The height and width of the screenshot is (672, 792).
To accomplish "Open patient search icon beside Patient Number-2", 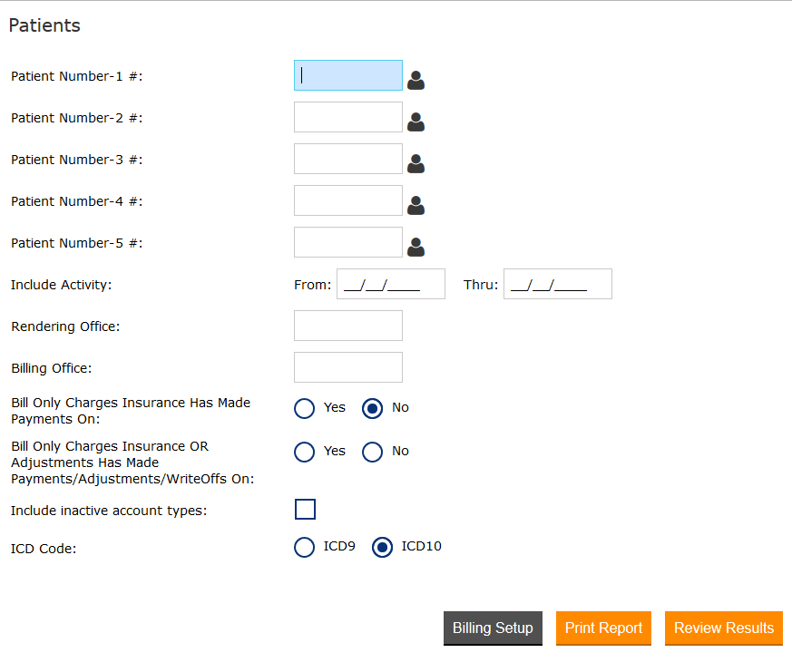I will pos(416,122).
